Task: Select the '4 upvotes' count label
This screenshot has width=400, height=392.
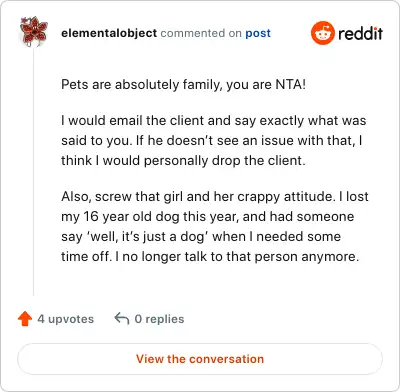Action: [66, 319]
